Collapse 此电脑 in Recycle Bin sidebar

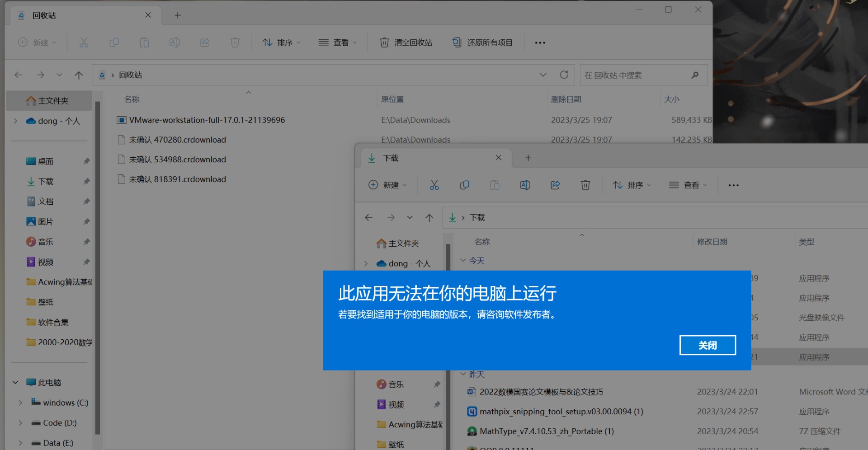pyautogui.click(x=15, y=383)
